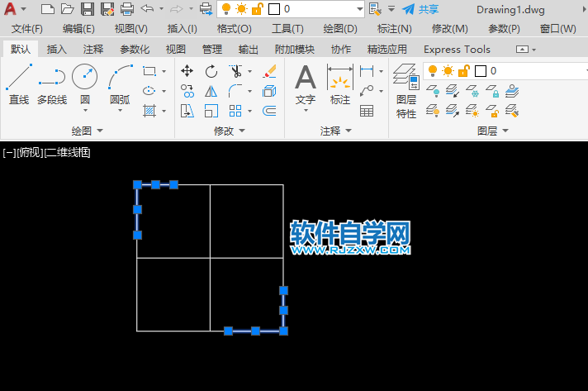Select the Trim scissors icon
This screenshot has height=391, width=588.
tap(235, 71)
